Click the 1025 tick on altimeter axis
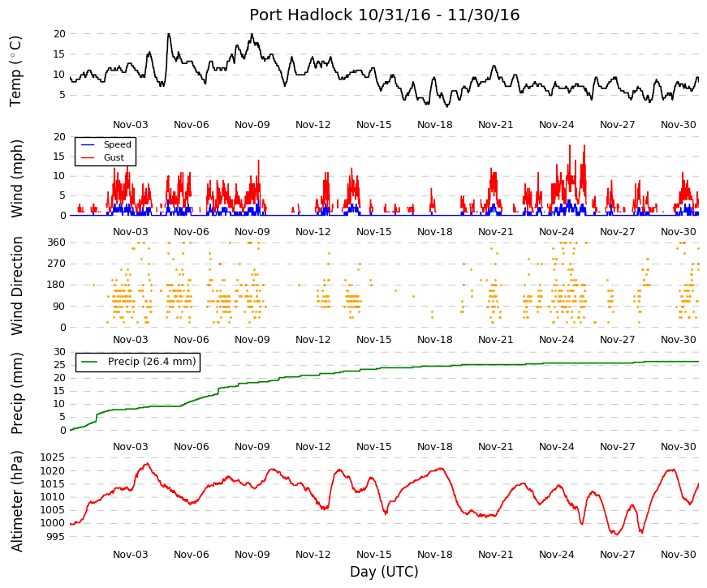 pos(52,457)
